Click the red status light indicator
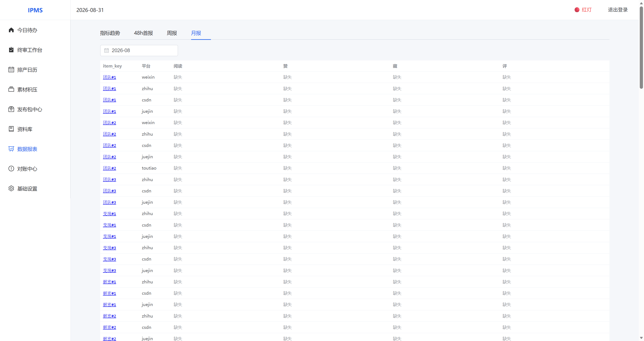Image resolution: width=644 pixels, height=341 pixels. [x=577, y=10]
